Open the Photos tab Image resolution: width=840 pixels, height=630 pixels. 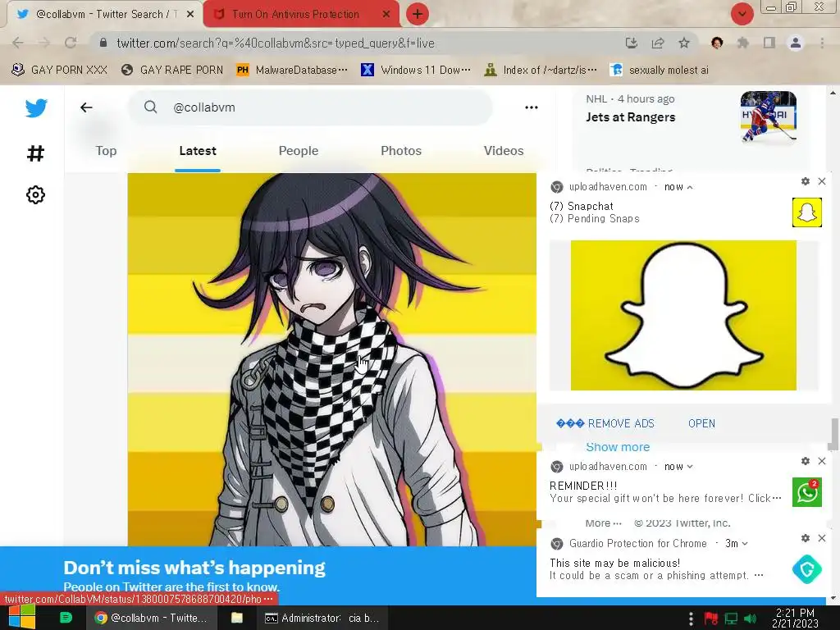click(x=401, y=151)
